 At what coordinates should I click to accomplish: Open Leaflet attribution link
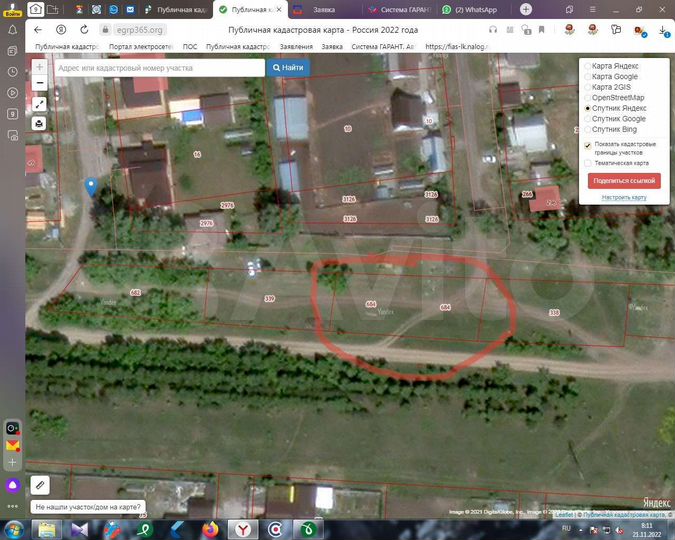click(x=564, y=515)
